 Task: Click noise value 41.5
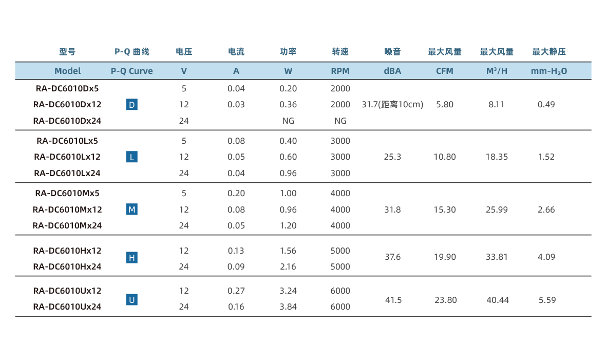click(393, 300)
